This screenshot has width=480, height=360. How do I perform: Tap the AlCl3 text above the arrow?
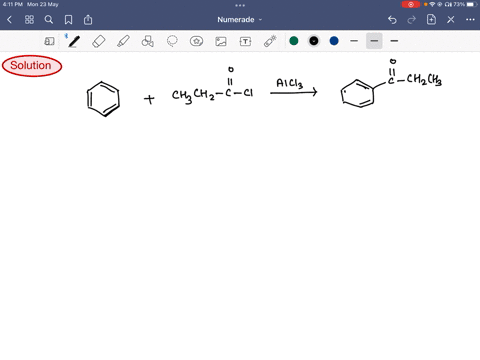click(289, 83)
